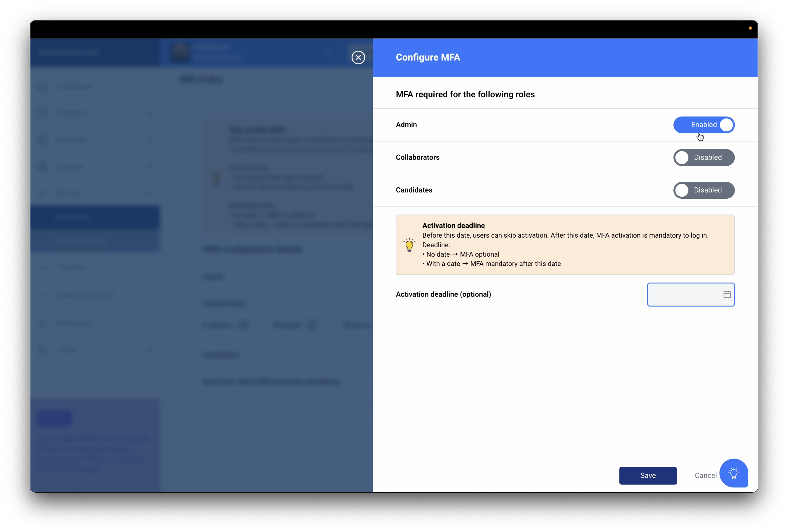Cancel the MFA configuration changes
Screen dimensions: 788x532
point(705,475)
